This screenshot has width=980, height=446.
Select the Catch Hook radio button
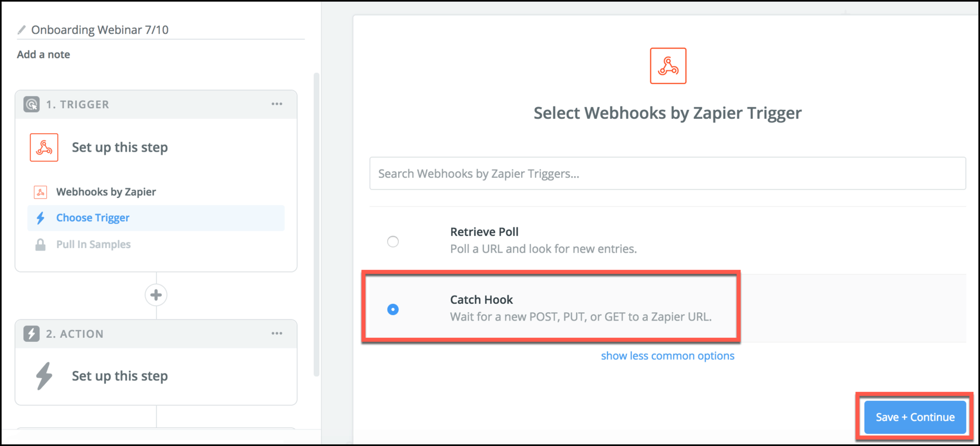pyautogui.click(x=393, y=309)
